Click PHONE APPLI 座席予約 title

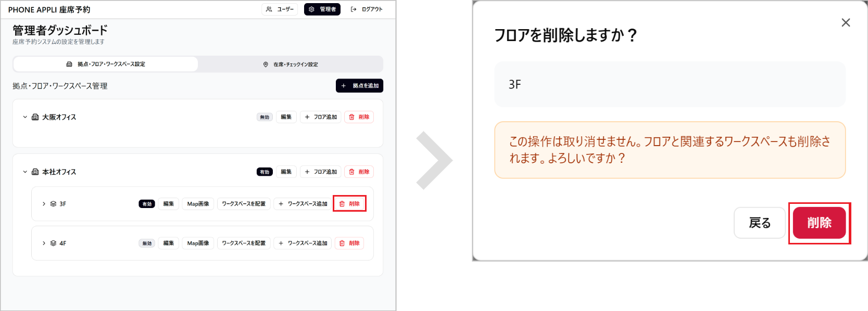49,9
